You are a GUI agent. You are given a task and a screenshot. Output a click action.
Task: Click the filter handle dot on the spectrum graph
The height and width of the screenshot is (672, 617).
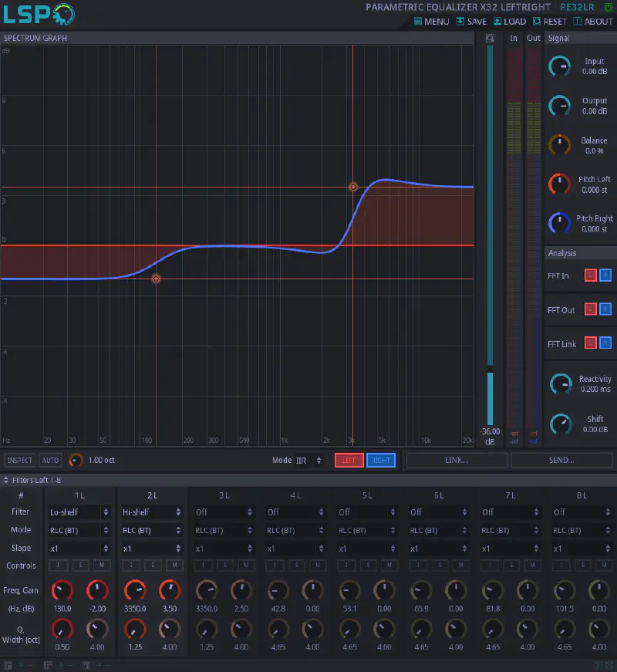tap(352, 187)
